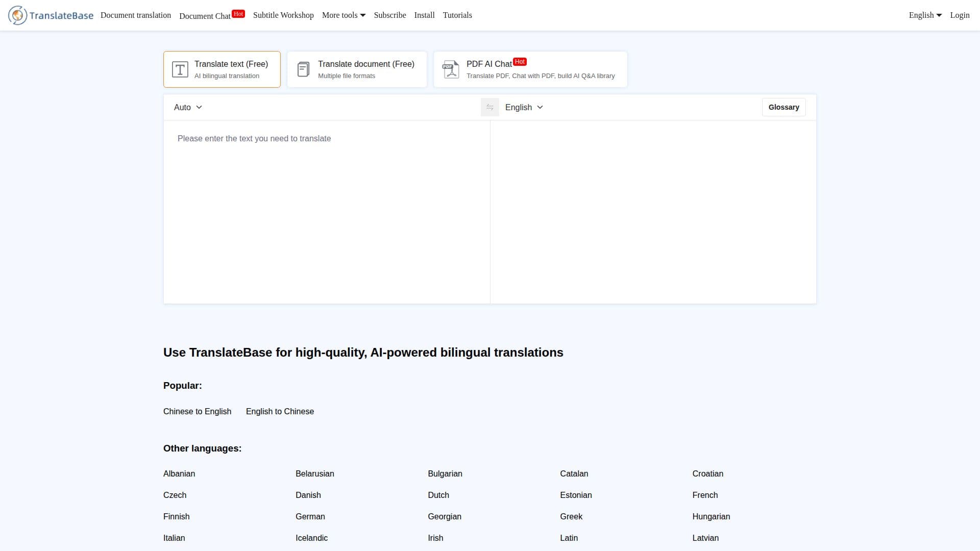Open the PDF AI Chat tab
This screenshot has height=551, width=980.
coord(530,69)
